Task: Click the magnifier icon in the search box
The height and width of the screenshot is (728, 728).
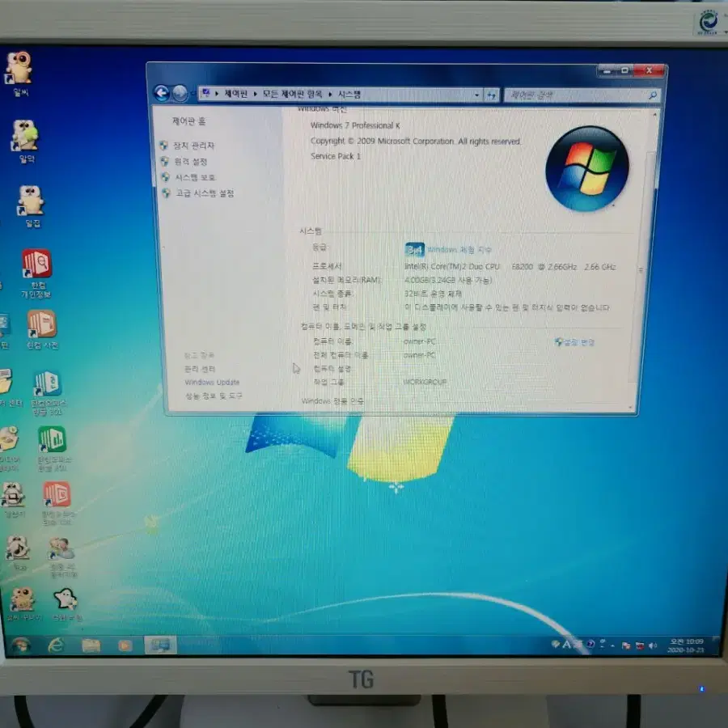Action: (652, 95)
